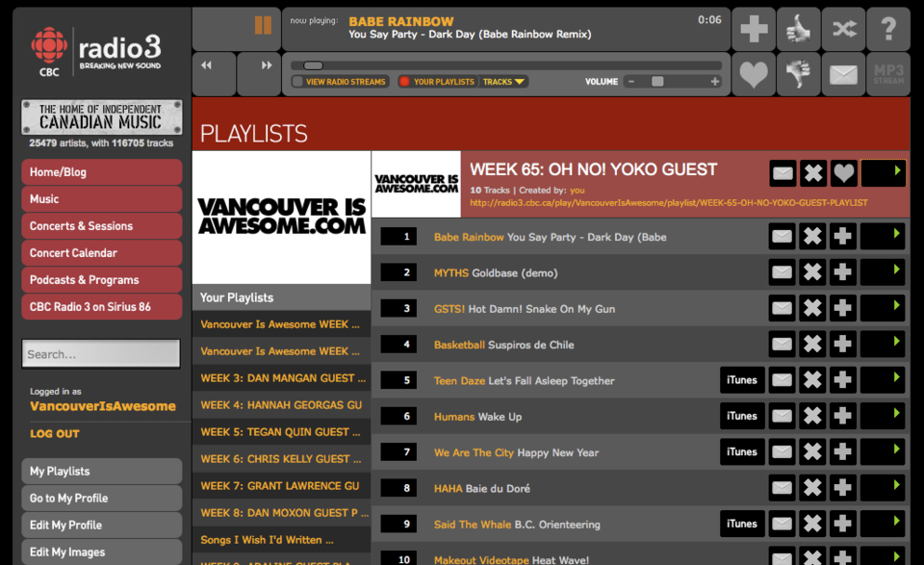924x565 pixels.
Task: Open the WEEK 5: TEGAN QUIN GUEST playlist
Action: [282, 432]
